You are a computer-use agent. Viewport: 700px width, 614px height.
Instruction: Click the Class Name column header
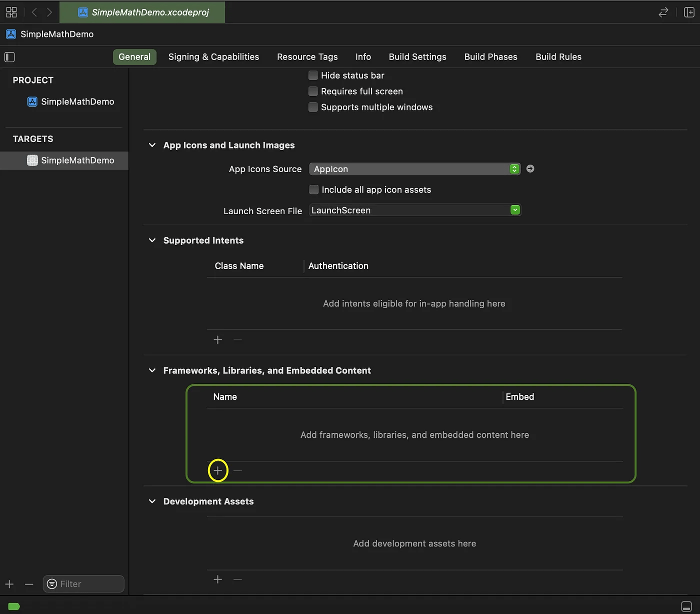coord(239,266)
